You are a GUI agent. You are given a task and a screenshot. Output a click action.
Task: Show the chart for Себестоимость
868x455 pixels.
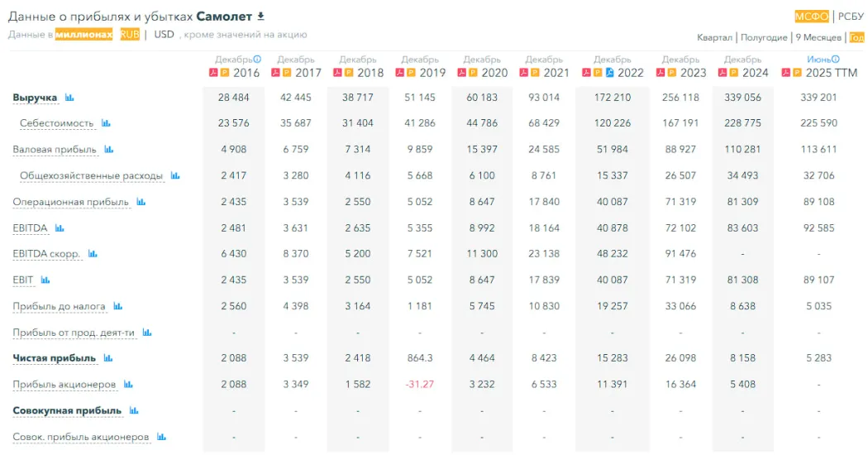106,123
